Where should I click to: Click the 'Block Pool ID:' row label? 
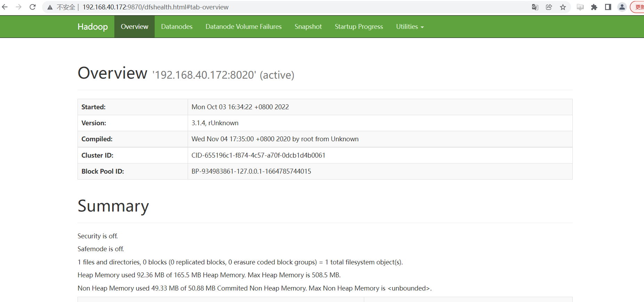[103, 172]
